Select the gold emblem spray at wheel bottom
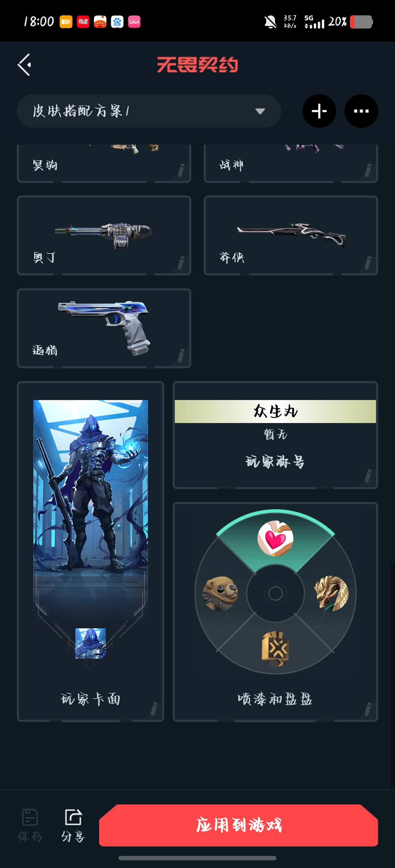The height and width of the screenshot is (868, 395). tap(275, 649)
